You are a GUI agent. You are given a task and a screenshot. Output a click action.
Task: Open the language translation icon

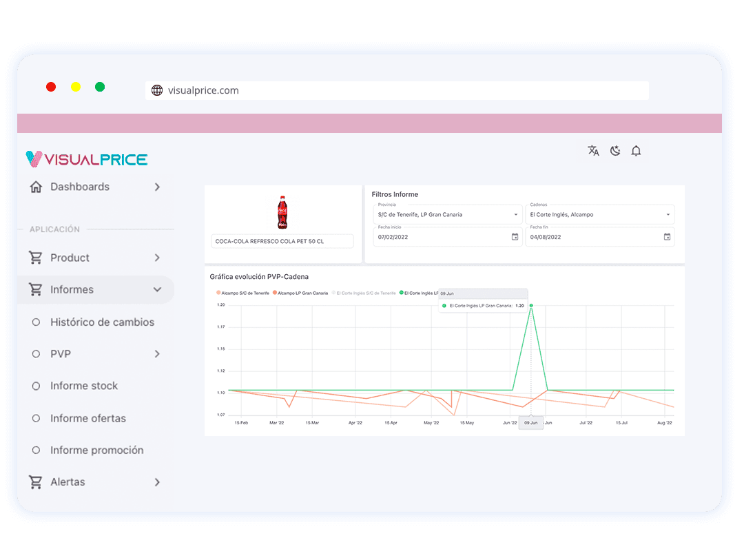click(593, 151)
